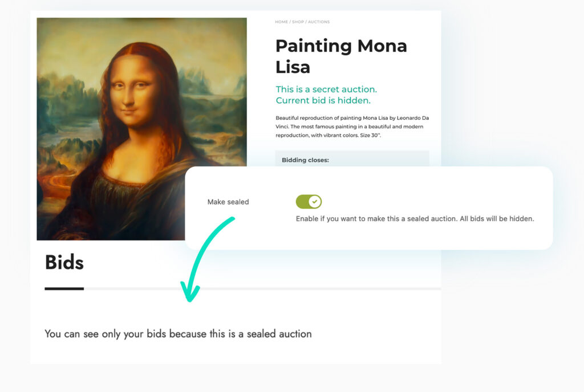Toggle the Make sealed switch
This screenshot has width=584, height=392.
(309, 202)
